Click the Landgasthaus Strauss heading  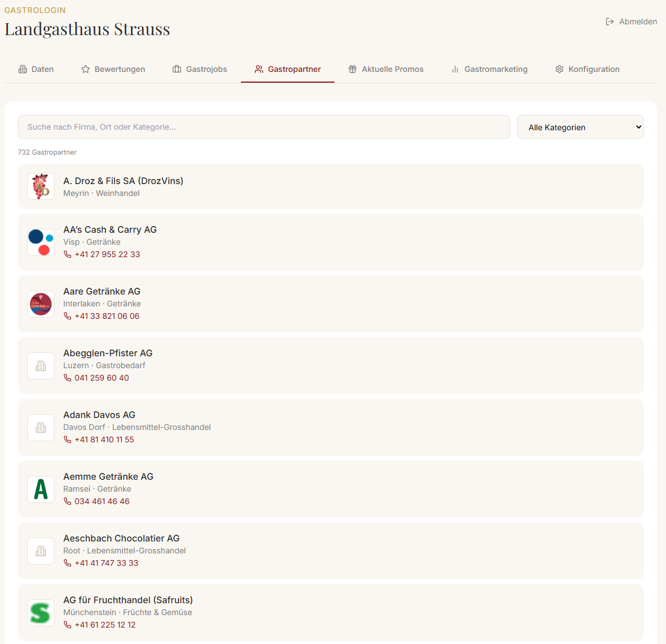(87, 29)
